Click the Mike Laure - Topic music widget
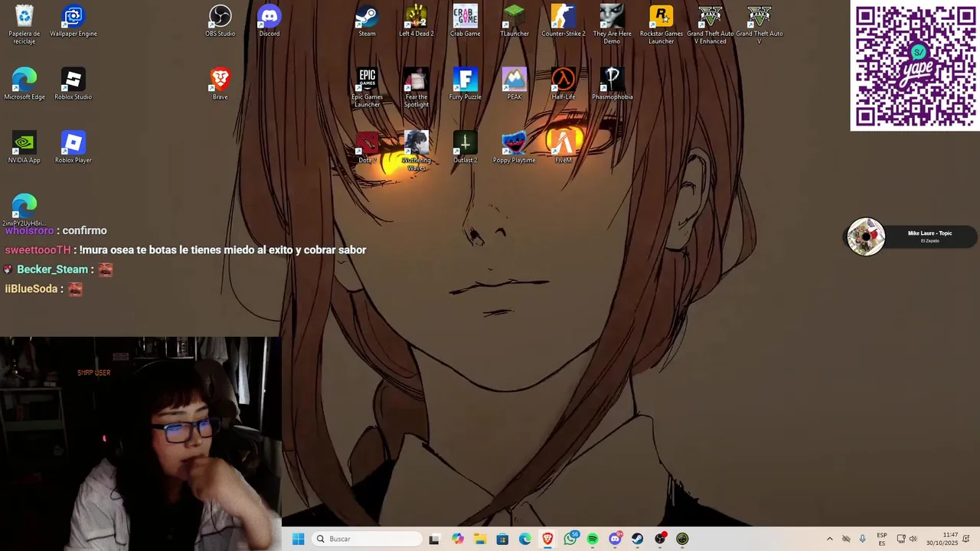980x551 pixels. 910,237
